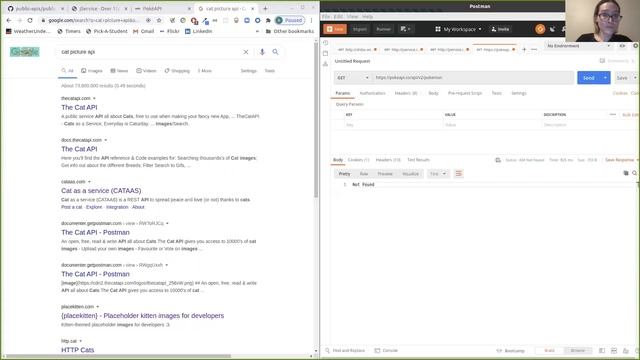Click the environment quick look eye icon

622,46
